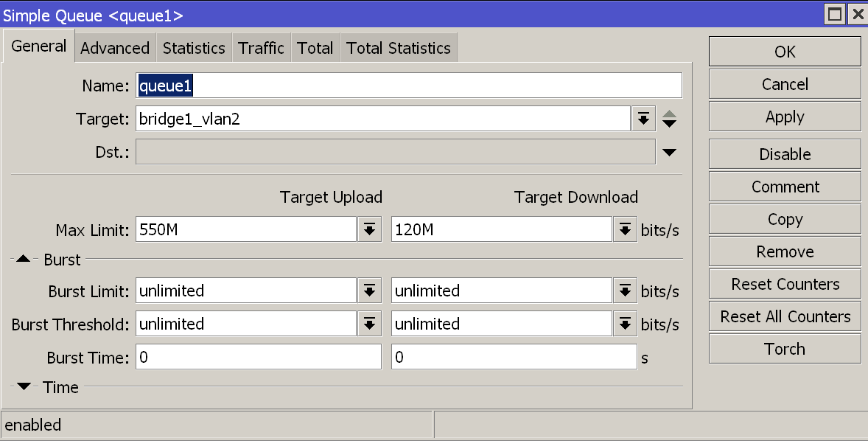The width and height of the screenshot is (868, 441).
Task: Click the Target Upload column label
Action: [x=331, y=197]
